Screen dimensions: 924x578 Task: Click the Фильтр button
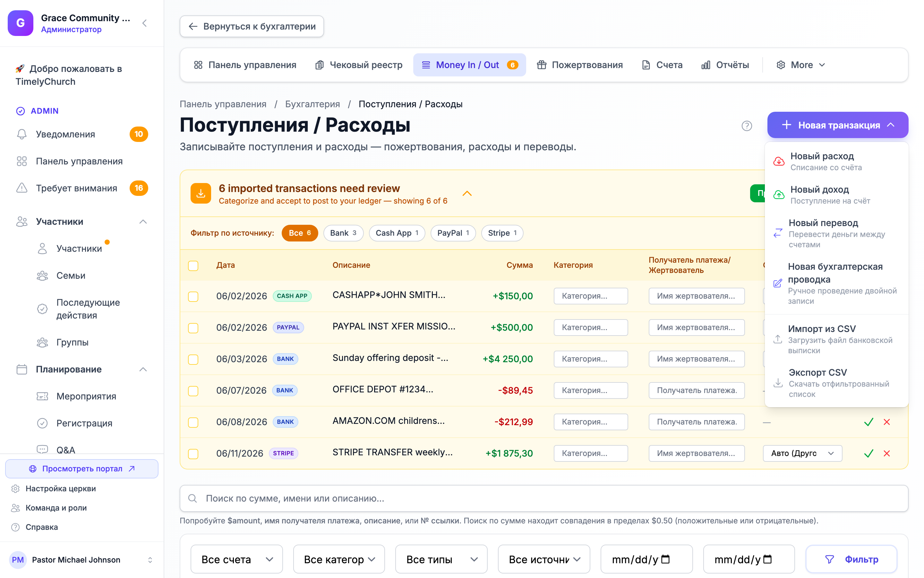(x=851, y=559)
